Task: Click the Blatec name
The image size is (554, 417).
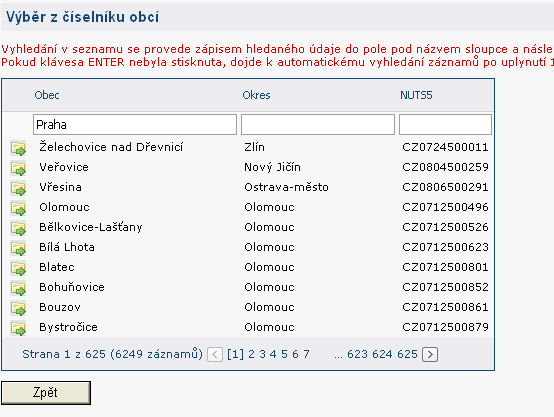Action: coord(57,267)
